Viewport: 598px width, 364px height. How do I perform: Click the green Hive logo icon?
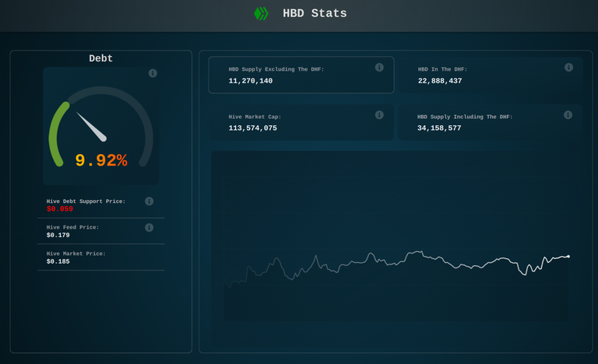tap(262, 13)
